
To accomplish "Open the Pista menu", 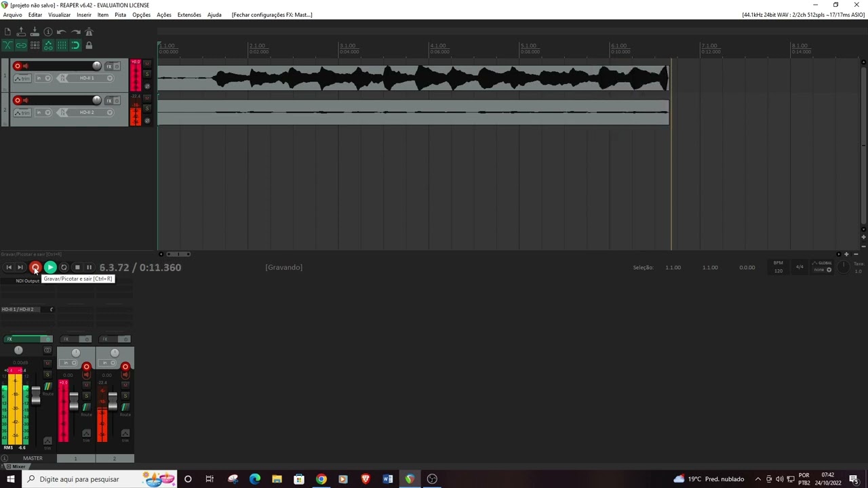I will [120, 15].
